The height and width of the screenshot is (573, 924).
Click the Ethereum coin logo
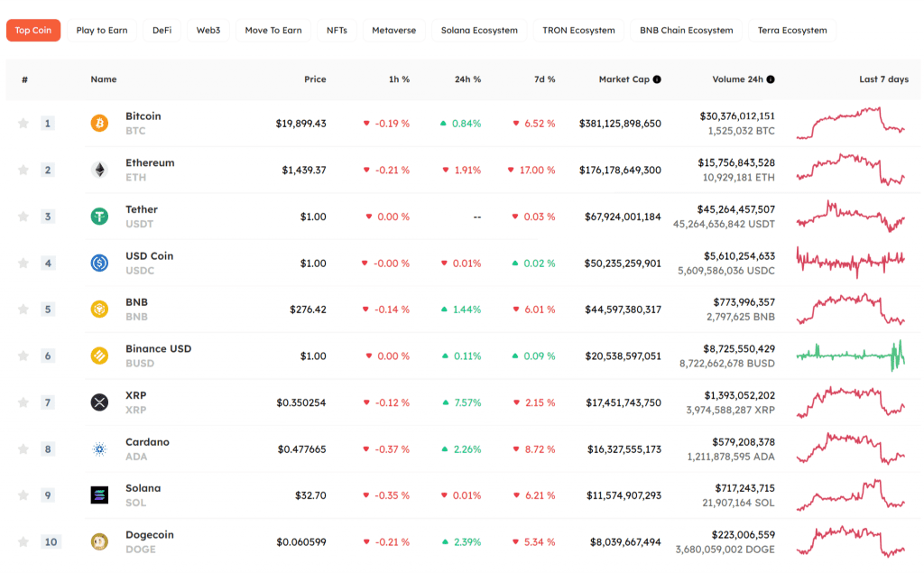pyautogui.click(x=99, y=170)
